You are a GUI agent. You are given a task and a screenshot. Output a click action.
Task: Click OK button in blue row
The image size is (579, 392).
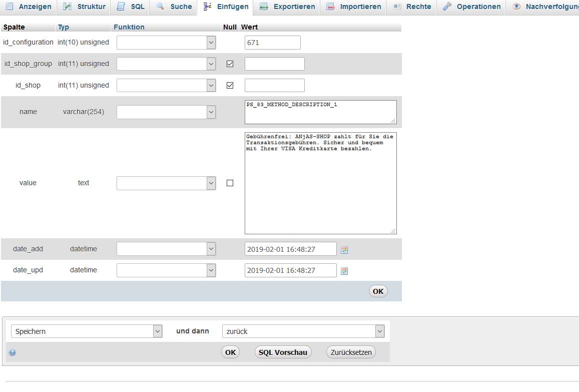tap(378, 291)
